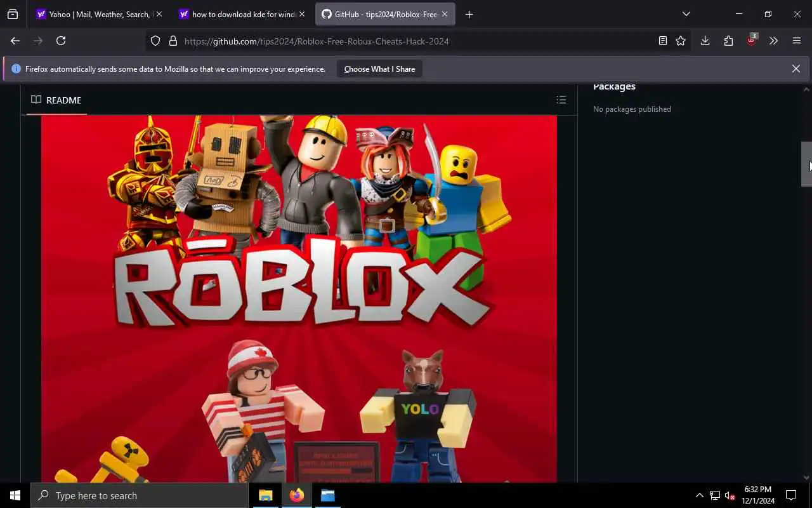Show more tools overflow chevrons
The width and height of the screenshot is (812, 508).
point(773,41)
